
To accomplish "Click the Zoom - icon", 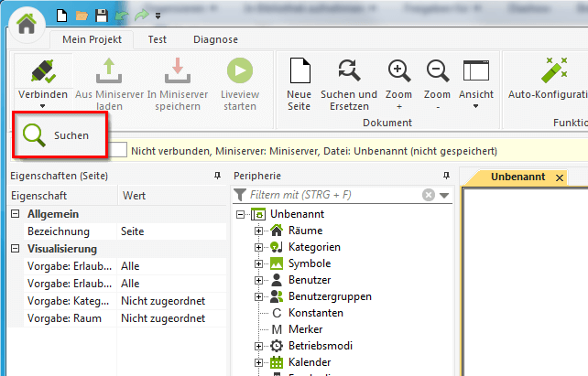I will (437, 72).
